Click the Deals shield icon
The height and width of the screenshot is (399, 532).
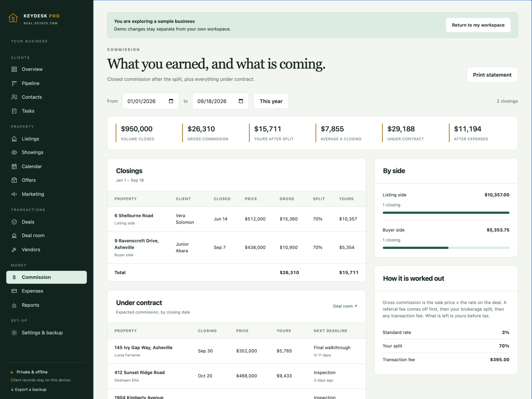[14, 222]
